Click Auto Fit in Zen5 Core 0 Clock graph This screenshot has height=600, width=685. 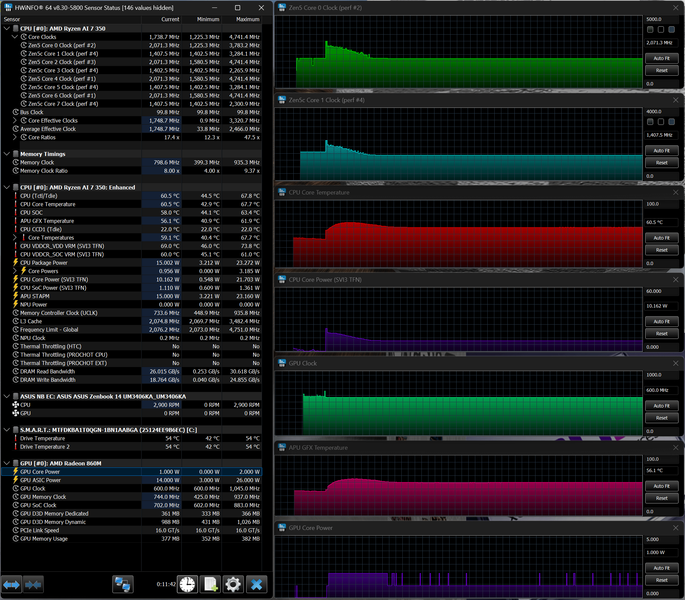661,58
